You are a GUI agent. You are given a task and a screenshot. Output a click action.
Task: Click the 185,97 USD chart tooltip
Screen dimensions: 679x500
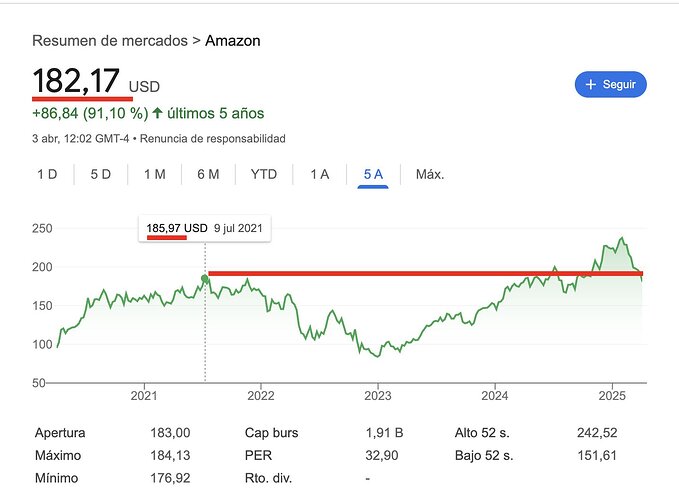(205, 228)
